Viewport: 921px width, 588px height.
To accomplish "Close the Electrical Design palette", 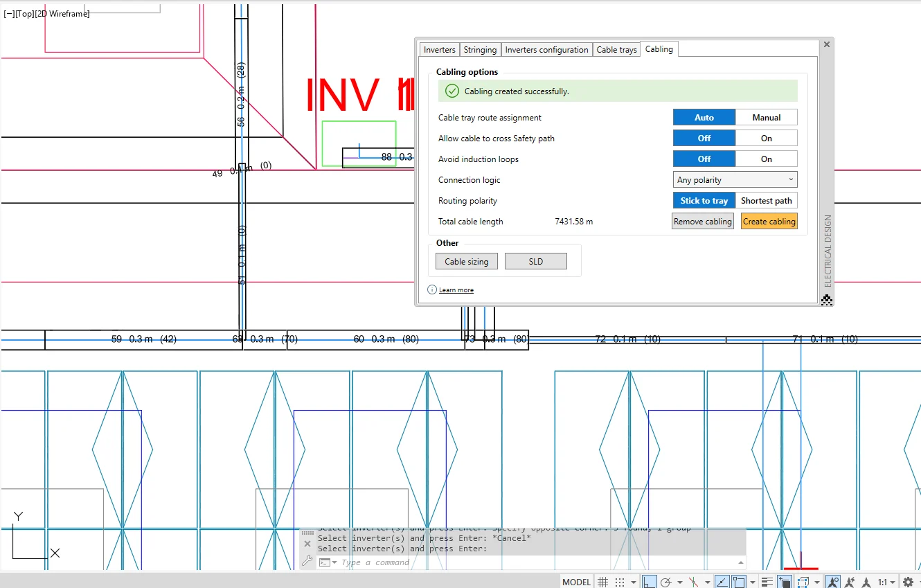I will pyautogui.click(x=827, y=44).
